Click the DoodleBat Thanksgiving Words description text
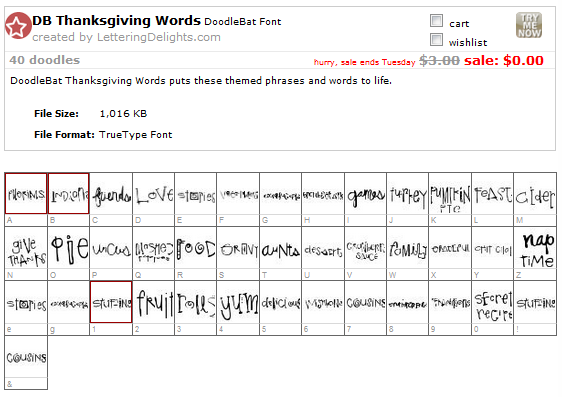 click(x=201, y=81)
